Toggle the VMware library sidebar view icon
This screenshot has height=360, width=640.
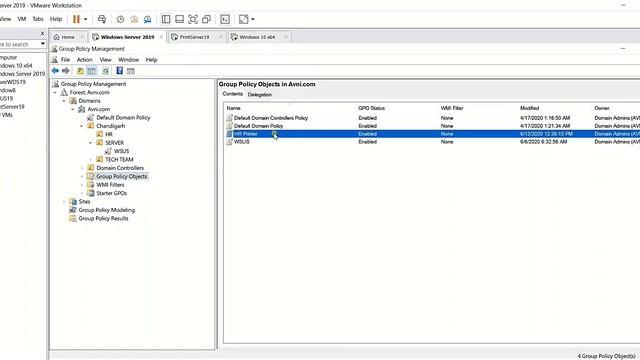click(166, 19)
